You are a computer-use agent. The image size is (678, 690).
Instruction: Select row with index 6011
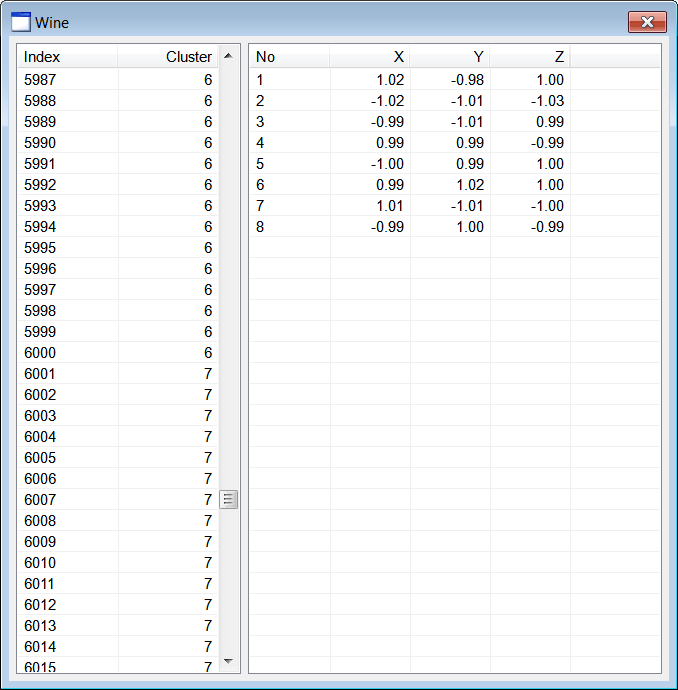pos(118,584)
